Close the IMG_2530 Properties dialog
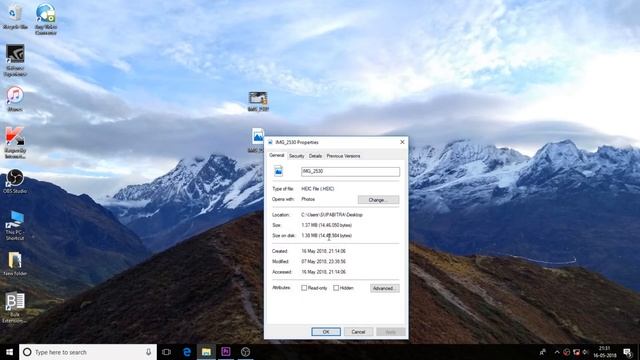The width and height of the screenshot is (640, 360). (402, 142)
